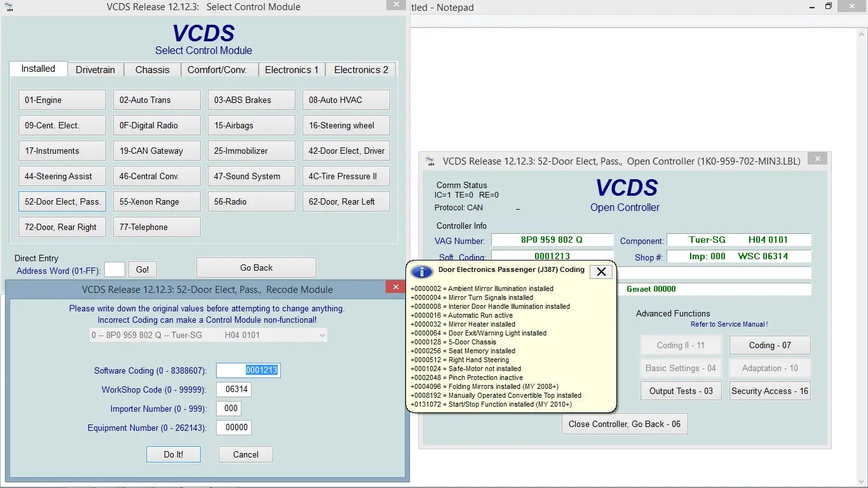Switch to the Electronics 1 tab
This screenshot has height=488, width=868.
[292, 69]
